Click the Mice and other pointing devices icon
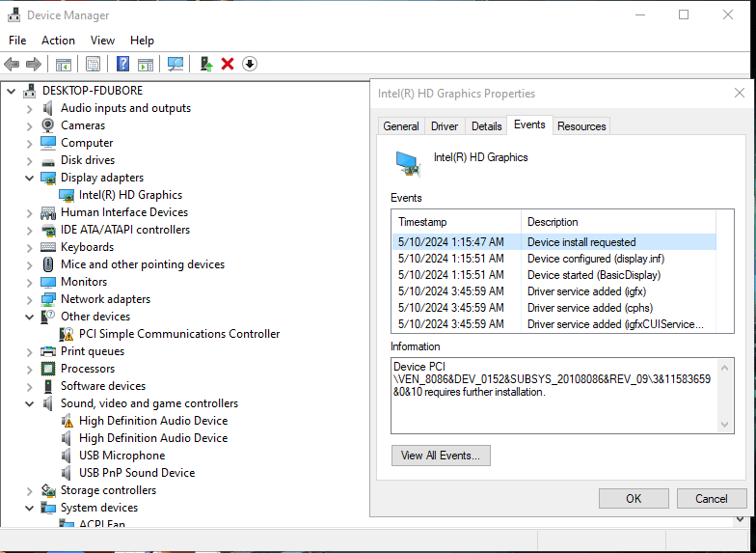This screenshot has width=756, height=553. tap(48, 264)
